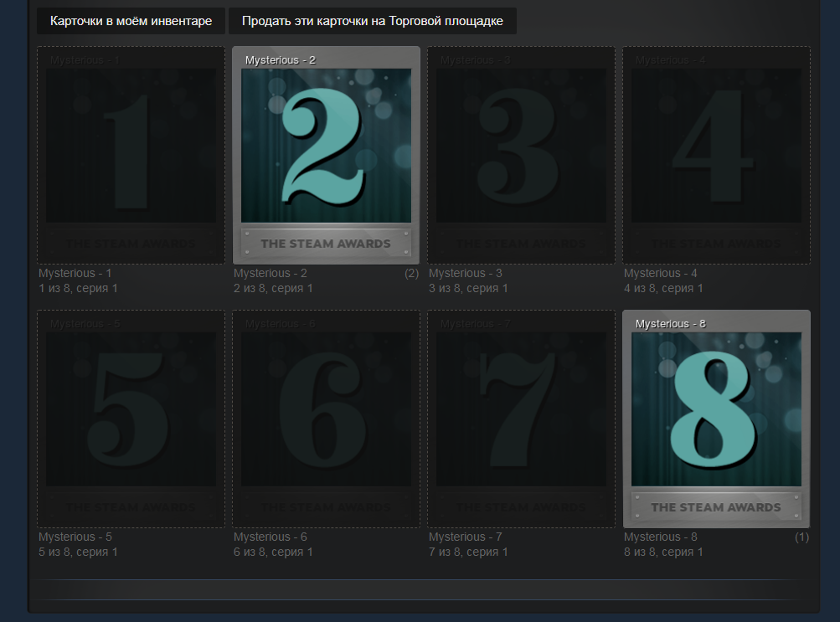Click the text '7 из 8, серия 1'
Screen dimensions: 840x622
click(x=468, y=552)
